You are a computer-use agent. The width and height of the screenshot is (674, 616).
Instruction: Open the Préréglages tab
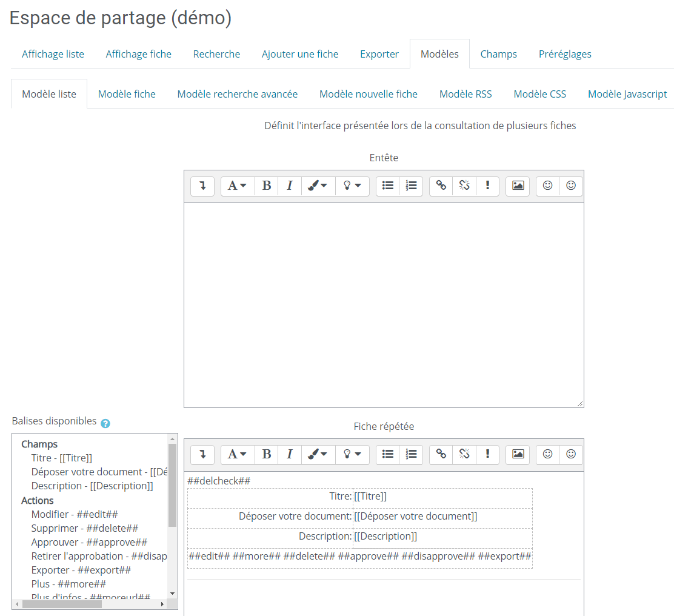coord(566,54)
